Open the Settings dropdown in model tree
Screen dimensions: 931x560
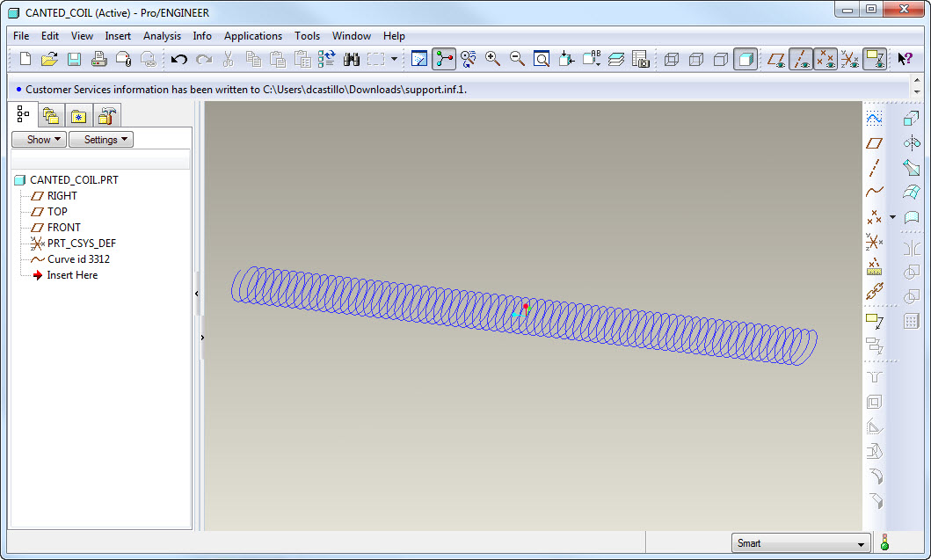101,139
